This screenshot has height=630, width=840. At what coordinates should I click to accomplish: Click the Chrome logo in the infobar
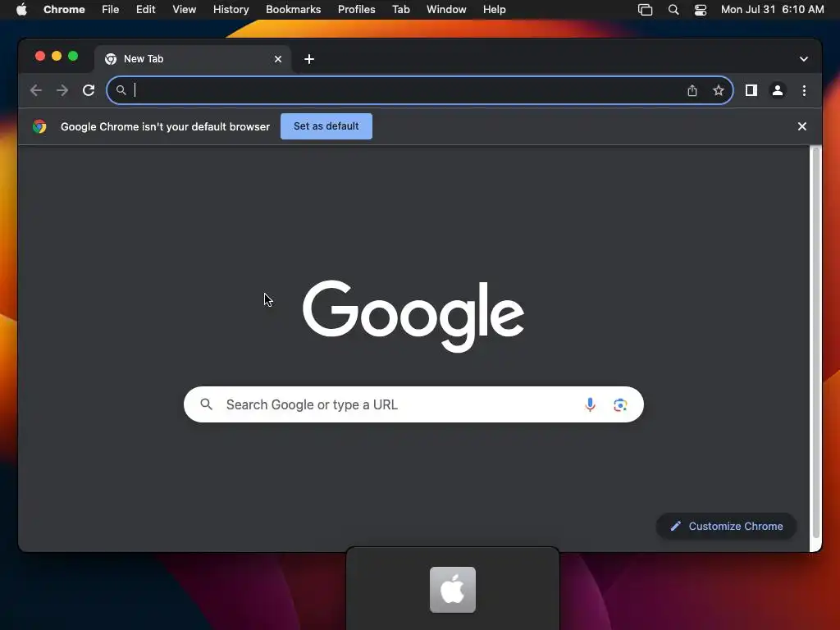click(39, 126)
